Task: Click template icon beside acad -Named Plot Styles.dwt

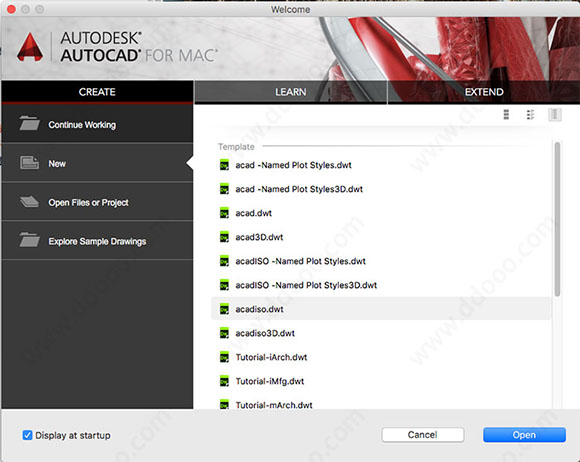Action: point(224,165)
